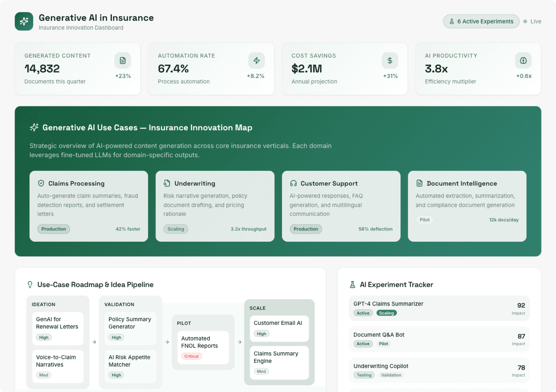The image size is (556, 392).
Task: Click the 42% faster metric
Action: click(x=128, y=229)
